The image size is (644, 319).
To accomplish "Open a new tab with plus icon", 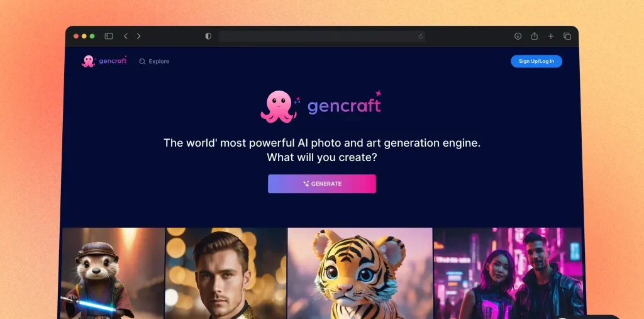I will pos(551,36).
